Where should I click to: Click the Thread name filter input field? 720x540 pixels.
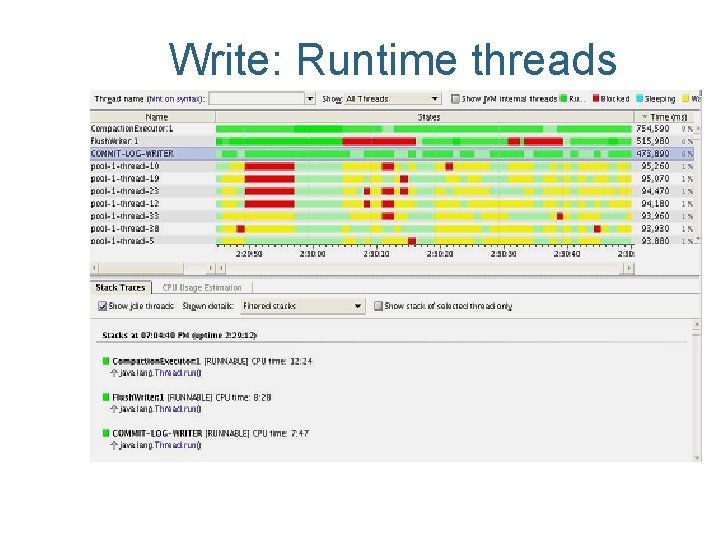point(256,98)
